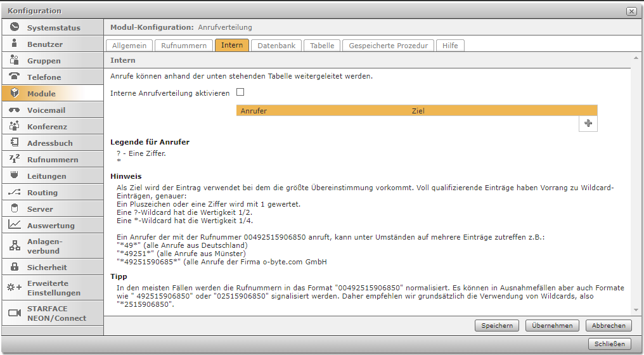Click the Schließen button
This screenshot has height=355, width=644.
pyautogui.click(x=610, y=344)
